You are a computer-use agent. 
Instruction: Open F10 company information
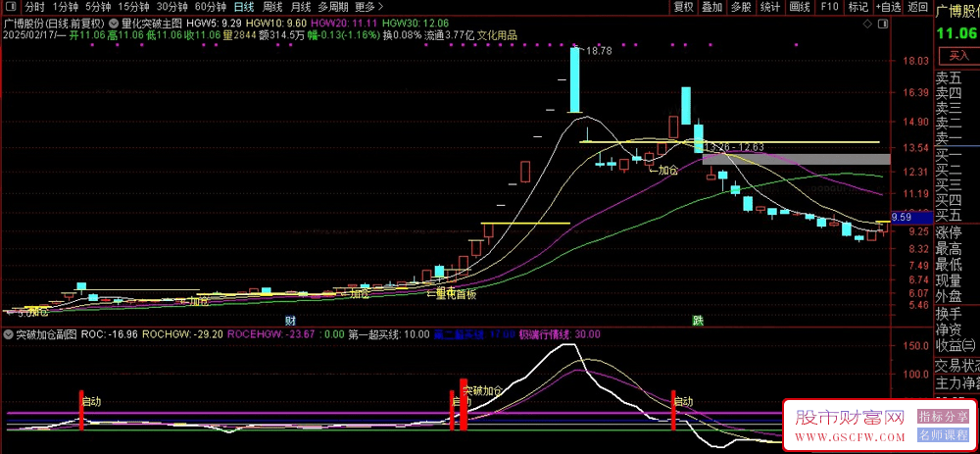[829, 7]
